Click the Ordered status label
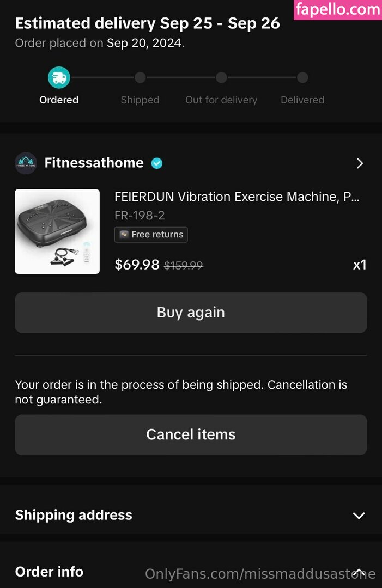This screenshot has width=382, height=588. [59, 100]
